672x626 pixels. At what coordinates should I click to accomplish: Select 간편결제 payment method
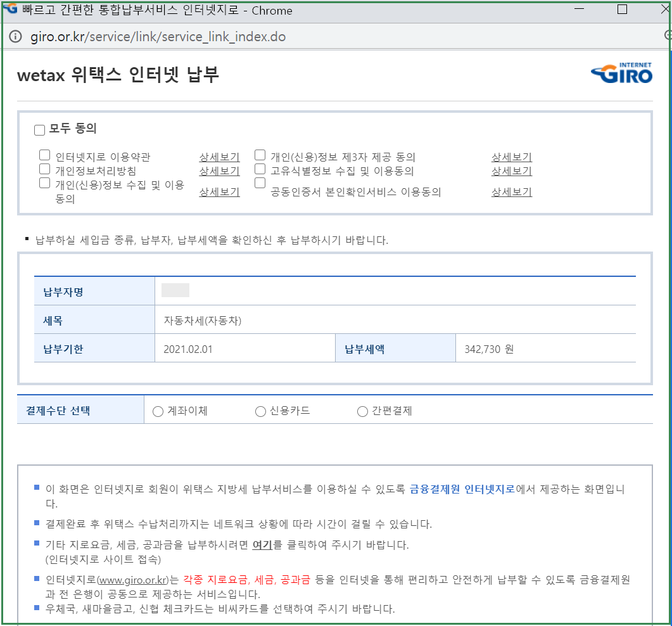[362, 412]
